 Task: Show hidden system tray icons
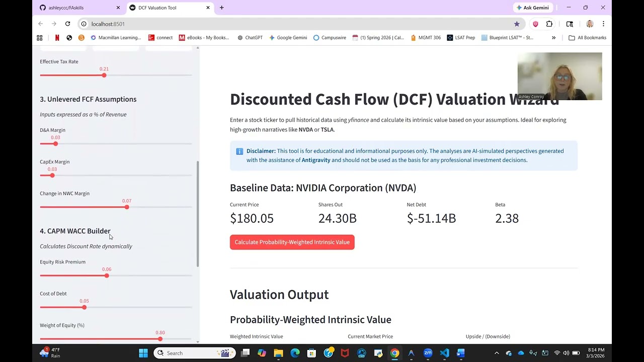(497, 353)
